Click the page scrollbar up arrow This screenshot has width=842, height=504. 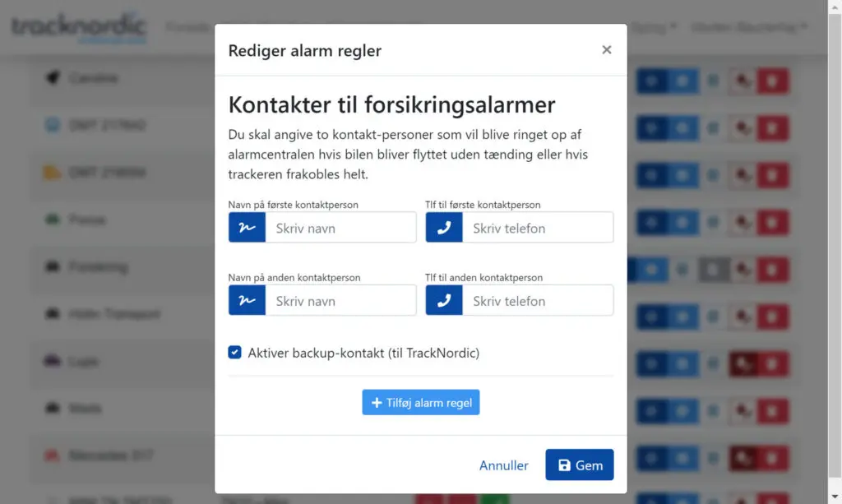coord(834,7)
